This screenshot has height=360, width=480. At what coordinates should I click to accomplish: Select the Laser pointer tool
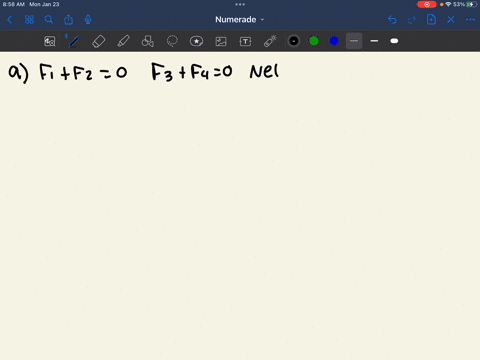[270, 41]
